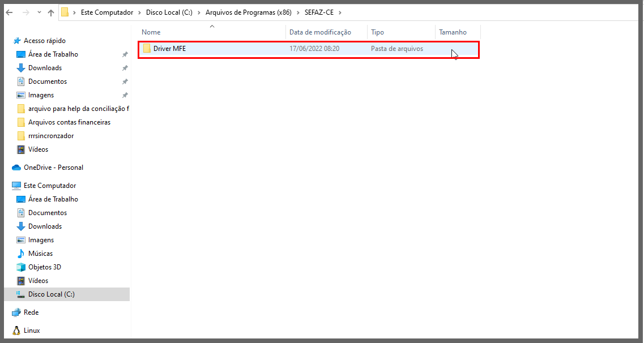Open the Objetos 3D folder
The image size is (644, 343).
click(x=44, y=267)
